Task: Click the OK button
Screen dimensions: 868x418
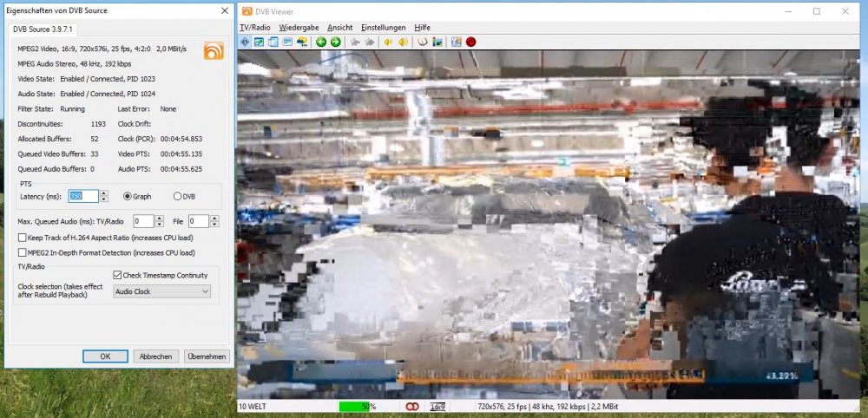Action: (x=105, y=356)
